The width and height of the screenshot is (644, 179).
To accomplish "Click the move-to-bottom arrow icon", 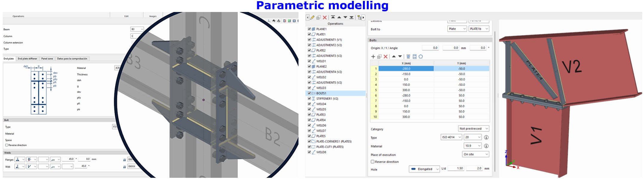I will click(352, 17).
